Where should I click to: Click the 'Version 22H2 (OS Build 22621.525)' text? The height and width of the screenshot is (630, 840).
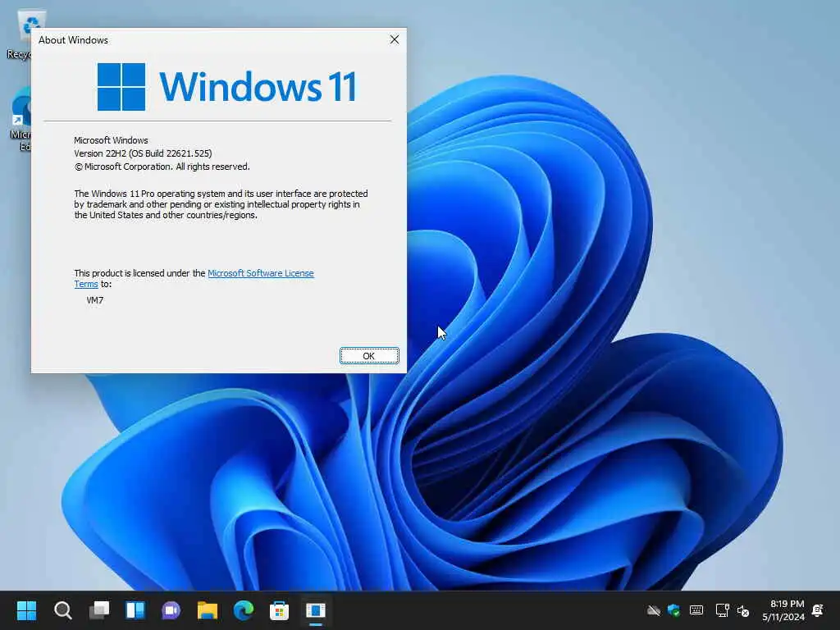coord(143,153)
